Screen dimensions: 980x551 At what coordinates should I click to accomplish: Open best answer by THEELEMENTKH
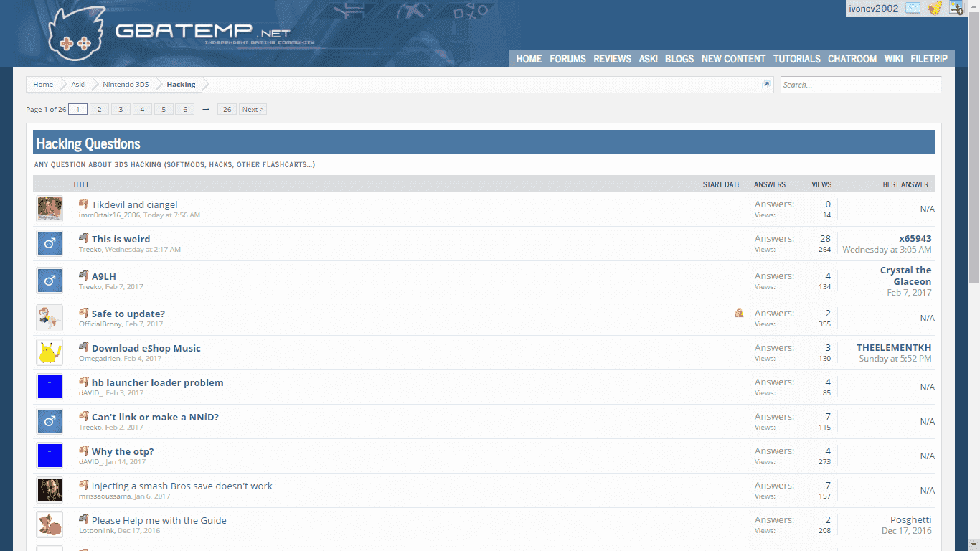point(894,347)
